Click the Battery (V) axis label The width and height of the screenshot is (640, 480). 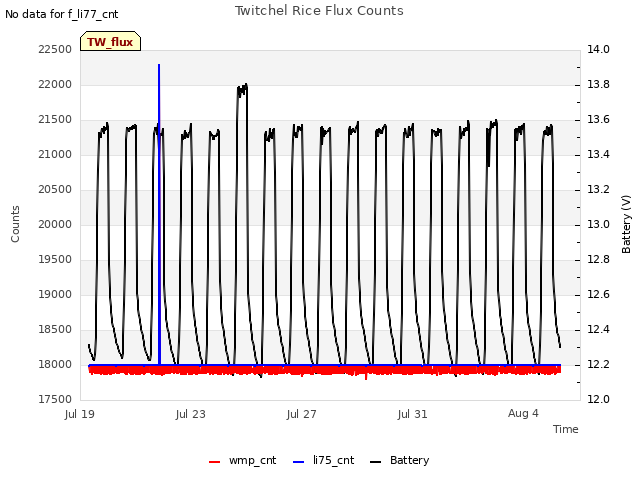(626, 224)
